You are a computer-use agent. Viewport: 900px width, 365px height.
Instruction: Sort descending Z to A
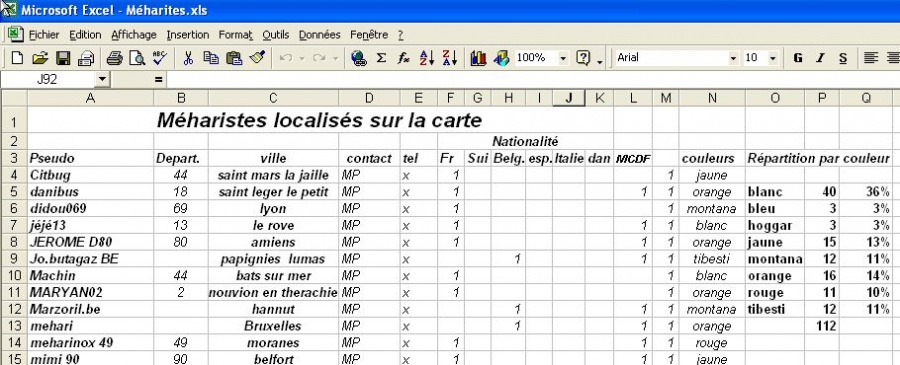click(x=449, y=58)
